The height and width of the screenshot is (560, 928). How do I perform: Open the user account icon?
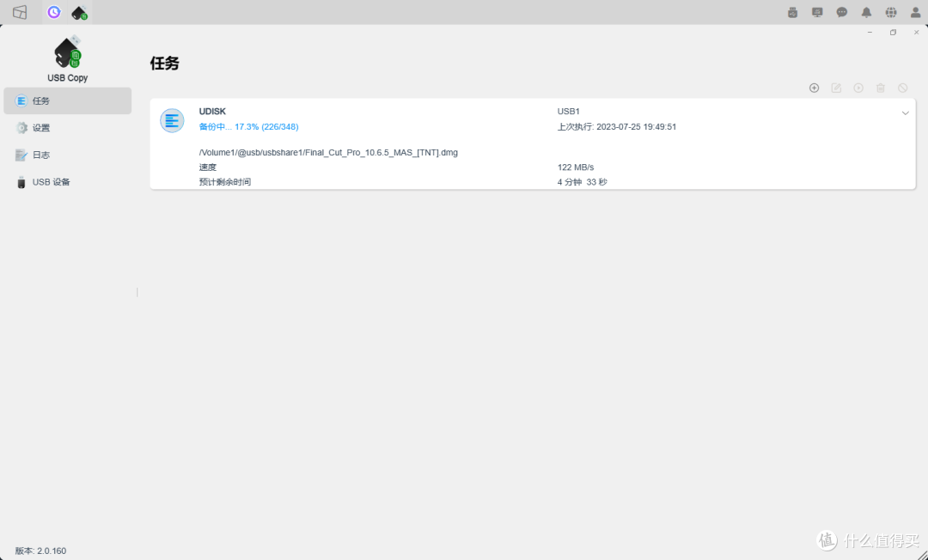click(915, 12)
